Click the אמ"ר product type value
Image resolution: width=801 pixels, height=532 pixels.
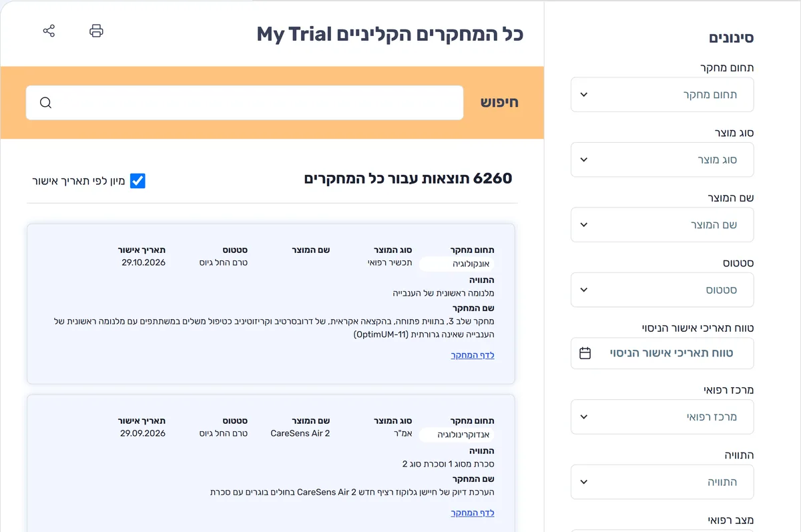(403, 433)
